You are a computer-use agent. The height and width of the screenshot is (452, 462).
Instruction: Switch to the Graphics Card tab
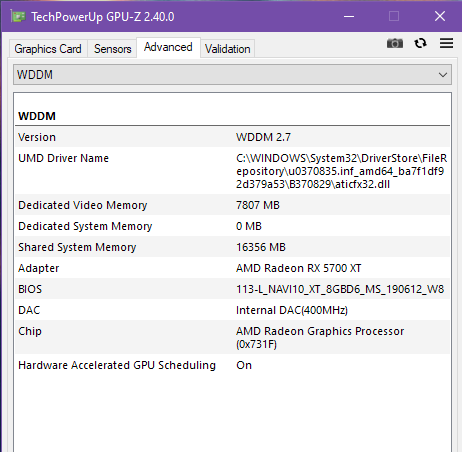(48, 49)
